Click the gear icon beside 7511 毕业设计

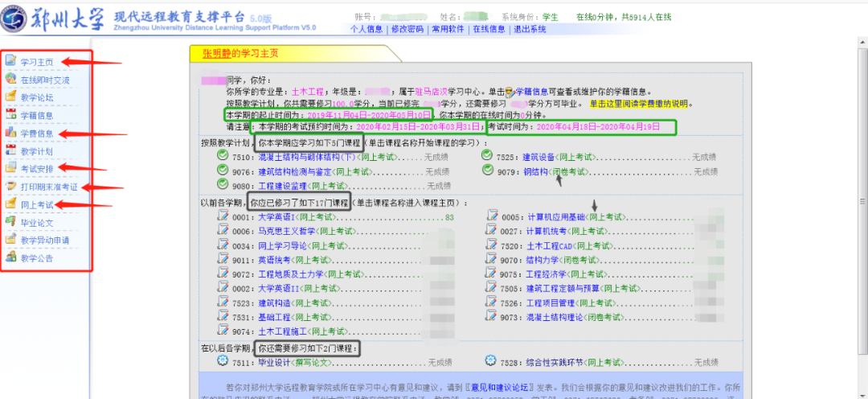223,360
